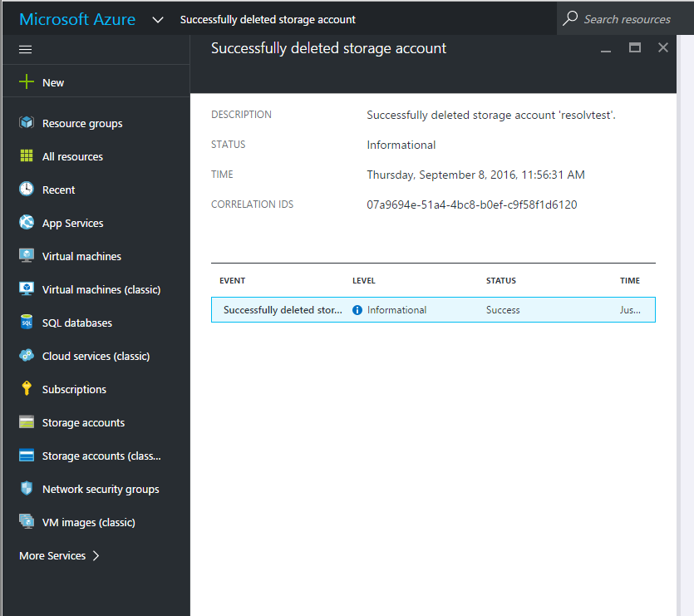Click the blade's vertical scrollbar
Viewport: 694px width, 616px height.
tap(680, 326)
